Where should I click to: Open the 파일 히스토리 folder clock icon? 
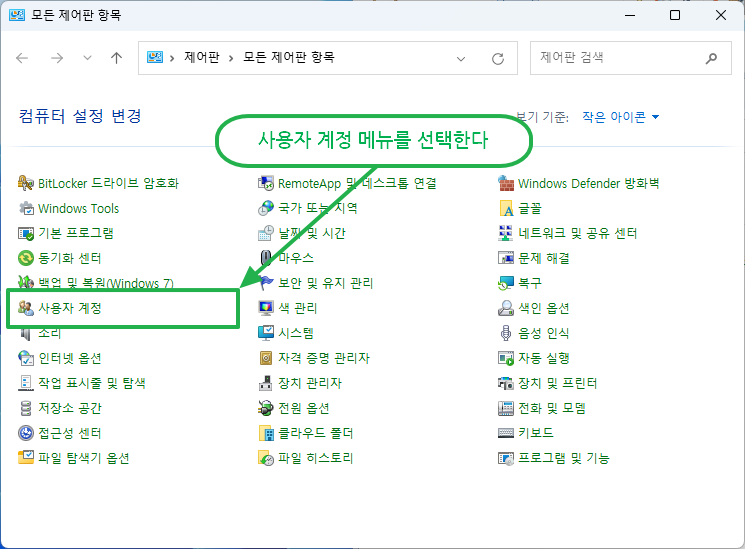[266, 458]
